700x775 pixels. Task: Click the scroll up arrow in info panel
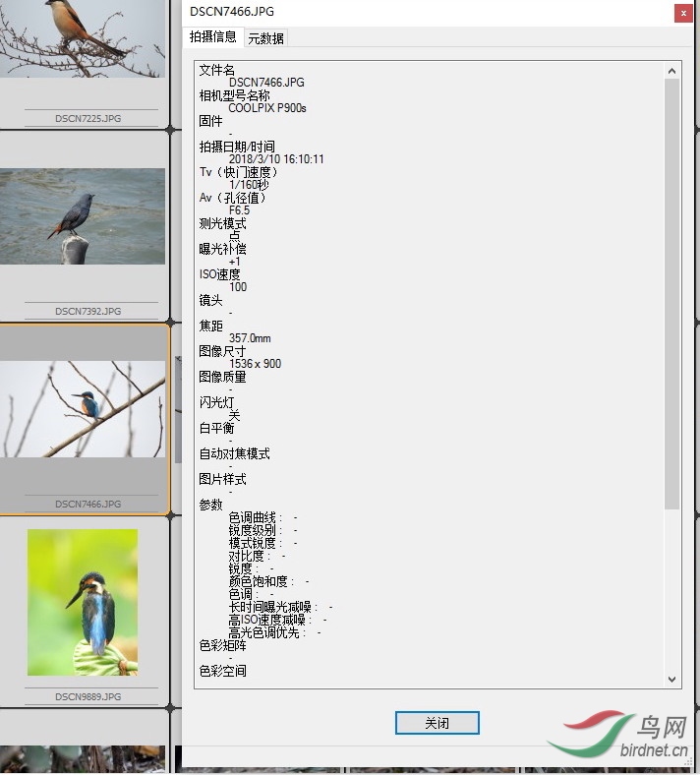[672, 71]
